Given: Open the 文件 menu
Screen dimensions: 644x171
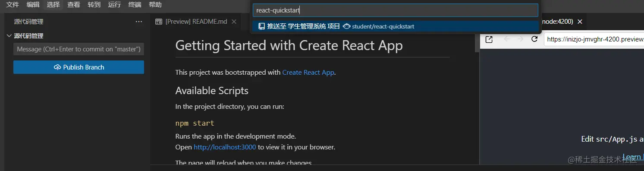Looking at the screenshot, I should point(13,5).
